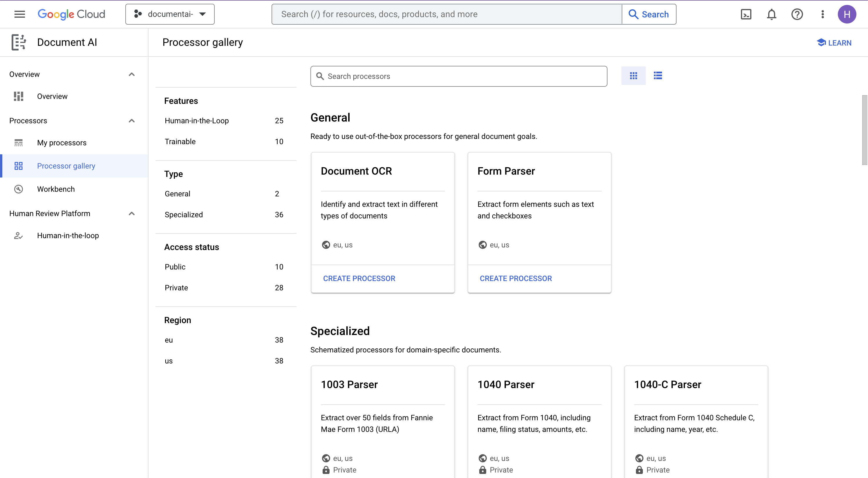The height and width of the screenshot is (478, 868).
Task: Click the Document AI sidebar icon
Action: pos(18,42)
